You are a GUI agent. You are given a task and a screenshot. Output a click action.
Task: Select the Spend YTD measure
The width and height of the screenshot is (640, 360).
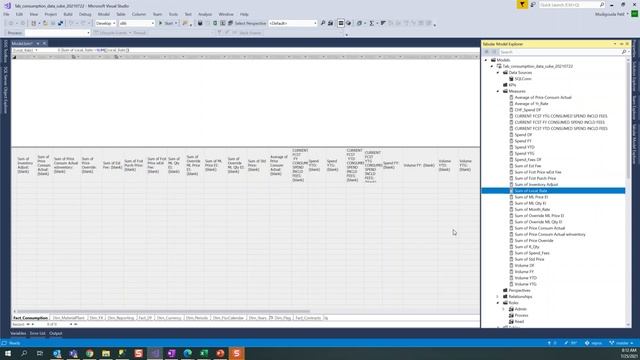[524, 147]
